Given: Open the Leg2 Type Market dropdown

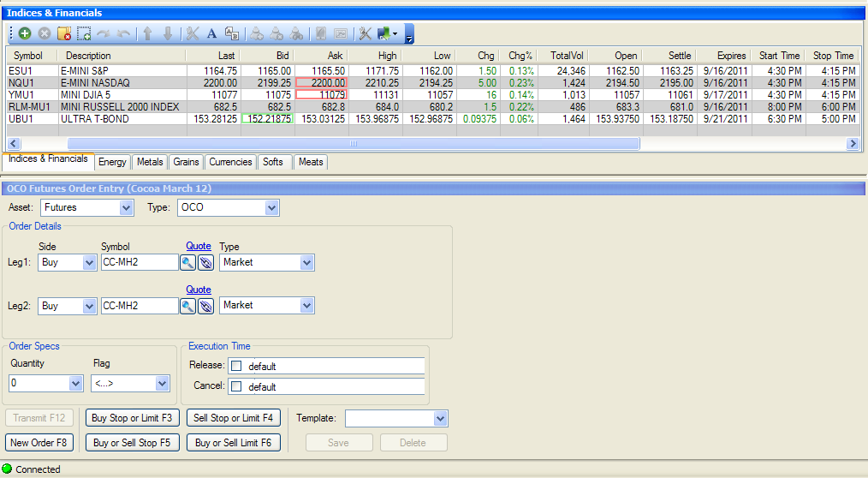Looking at the screenshot, I should pos(306,305).
